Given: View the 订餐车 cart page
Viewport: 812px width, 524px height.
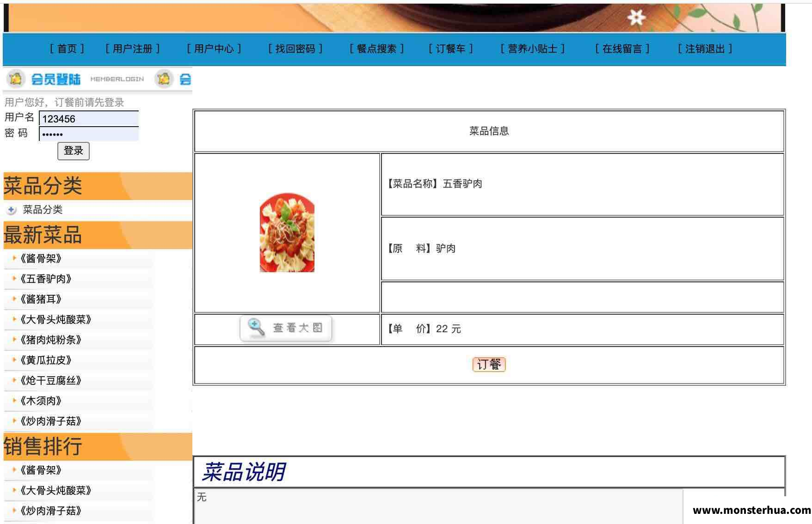Looking at the screenshot, I should pos(451,49).
